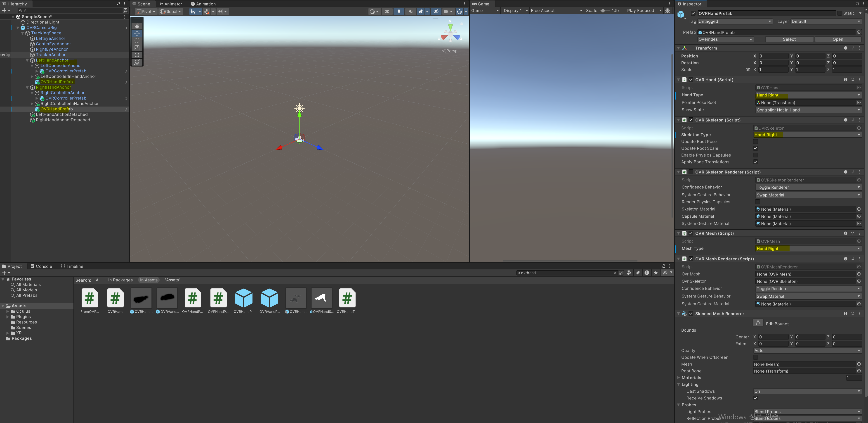Switch to the Animator tab
This screenshot has height=423, width=868.
(171, 4)
